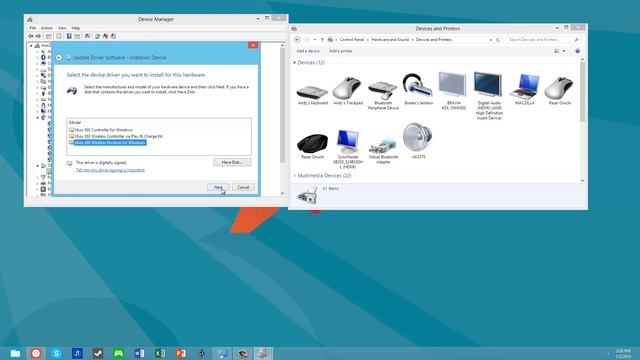Viewport: 640px width, 360px height.
Task: Open Excel from the taskbar
Action: click(160, 353)
